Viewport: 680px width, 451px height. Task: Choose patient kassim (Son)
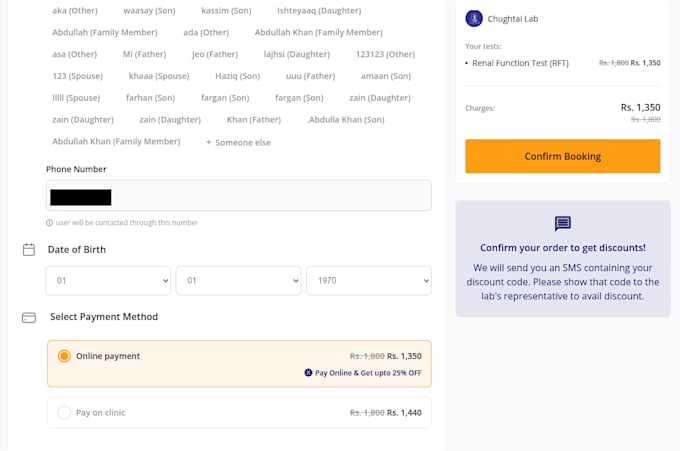[x=226, y=10]
